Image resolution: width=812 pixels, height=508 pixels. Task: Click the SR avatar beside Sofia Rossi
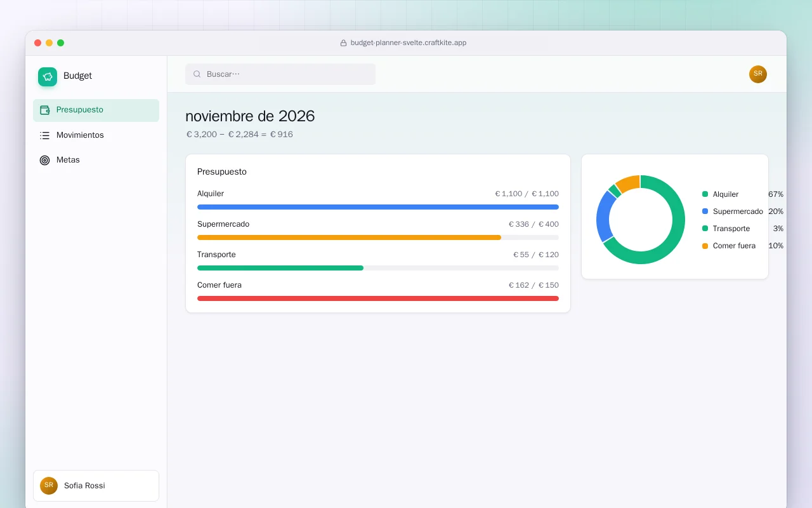pos(49,486)
